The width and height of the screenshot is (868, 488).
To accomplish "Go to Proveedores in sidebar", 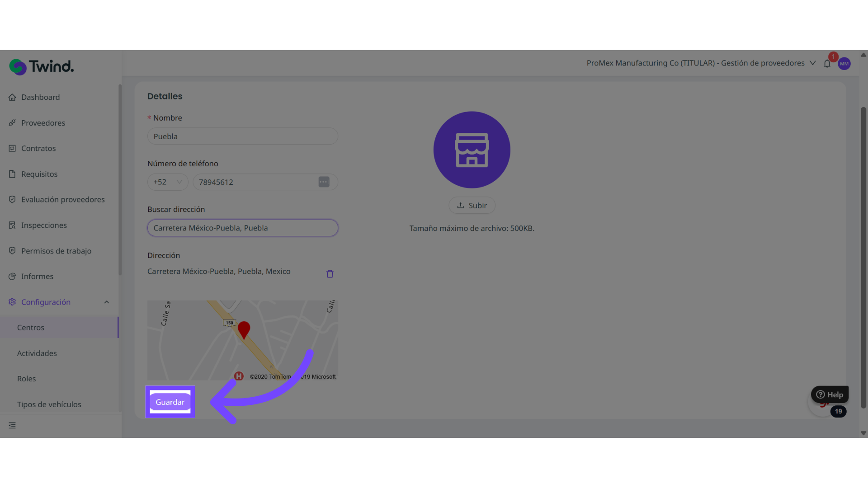I will 43,123.
